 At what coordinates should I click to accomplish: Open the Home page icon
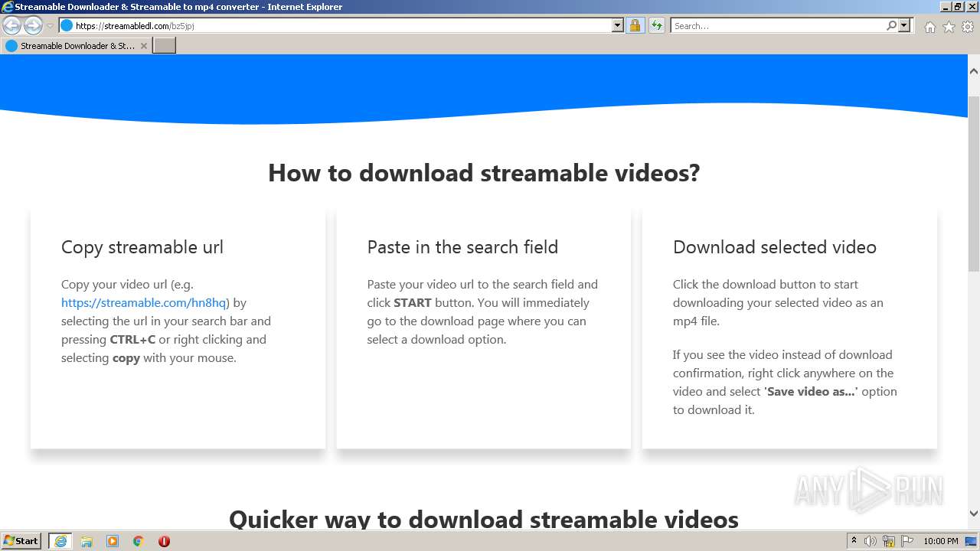click(x=929, y=27)
